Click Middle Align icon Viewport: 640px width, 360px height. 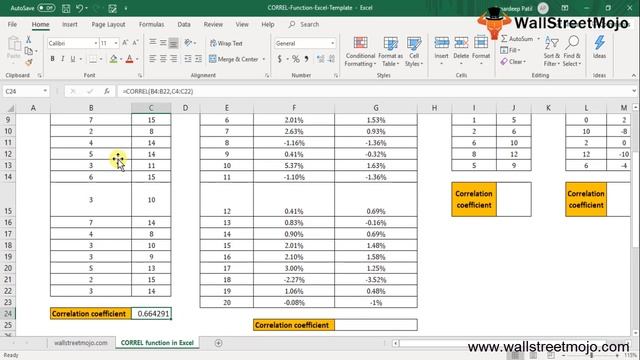pyautogui.click(x=163, y=43)
